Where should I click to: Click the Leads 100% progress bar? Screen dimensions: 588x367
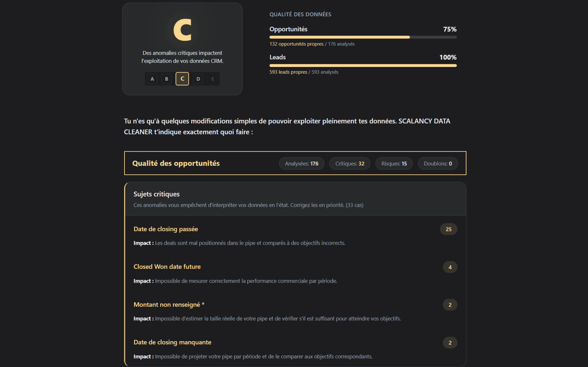click(x=363, y=65)
